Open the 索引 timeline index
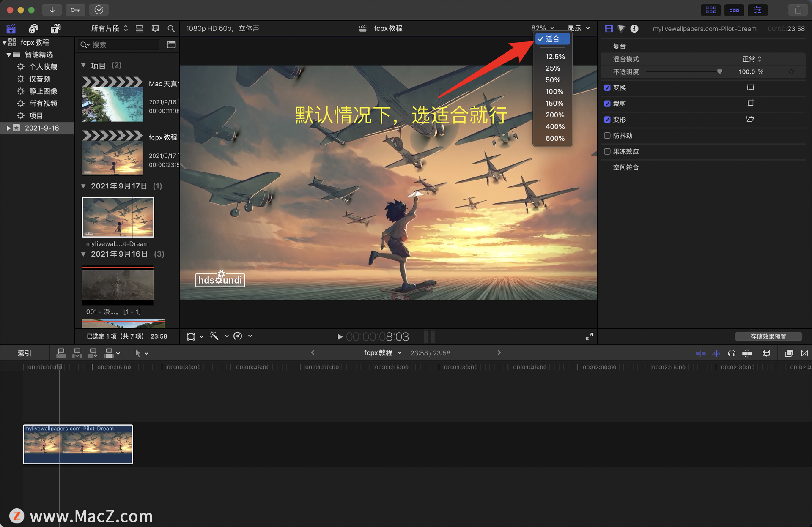 click(25, 353)
